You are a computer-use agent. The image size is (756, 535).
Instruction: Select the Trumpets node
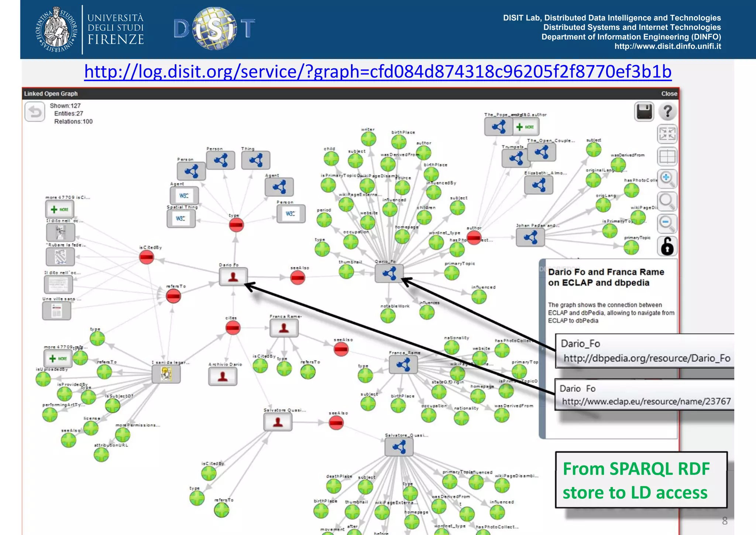(516, 159)
